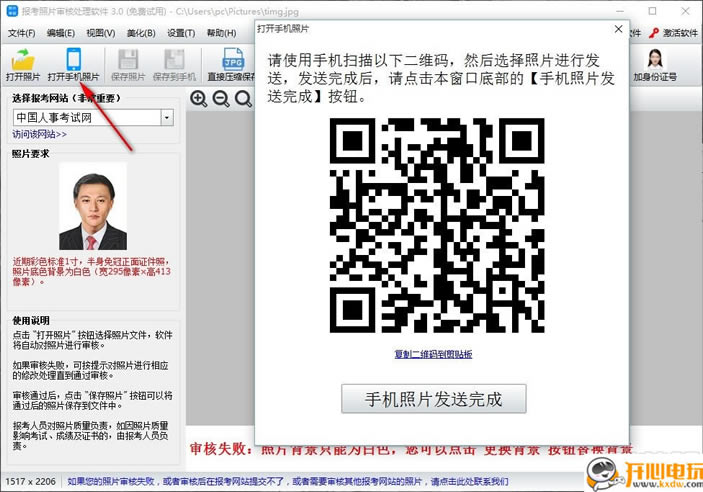Click the status bar contact-us link text
This screenshot has width=703, height=492.
[287, 481]
